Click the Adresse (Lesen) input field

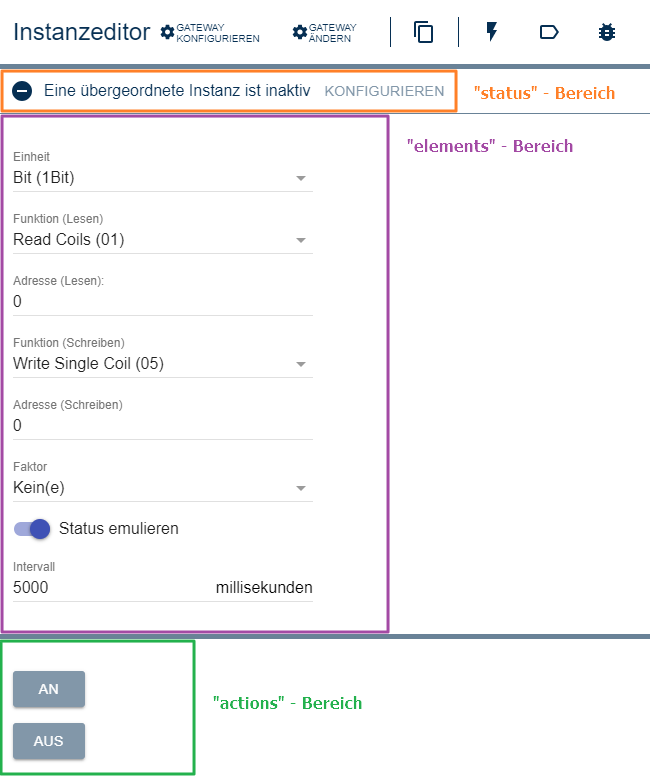pos(162,302)
